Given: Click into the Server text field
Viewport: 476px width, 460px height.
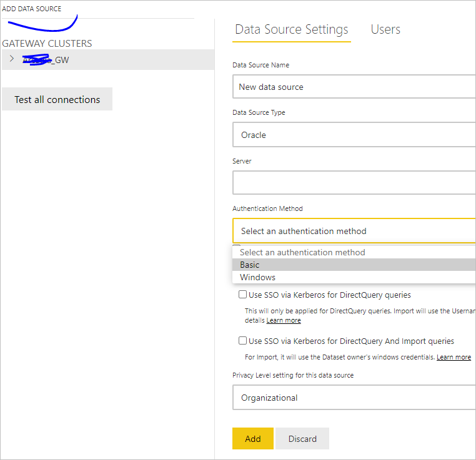Looking at the screenshot, I should pyautogui.click(x=354, y=183).
